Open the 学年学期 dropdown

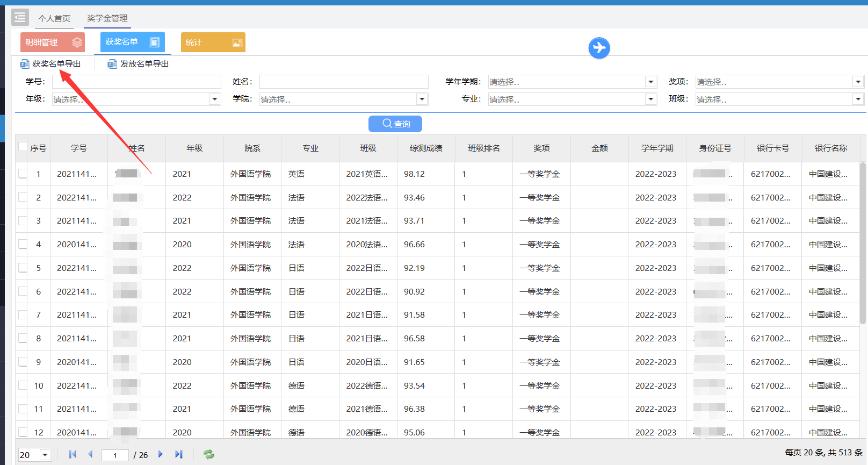point(650,82)
